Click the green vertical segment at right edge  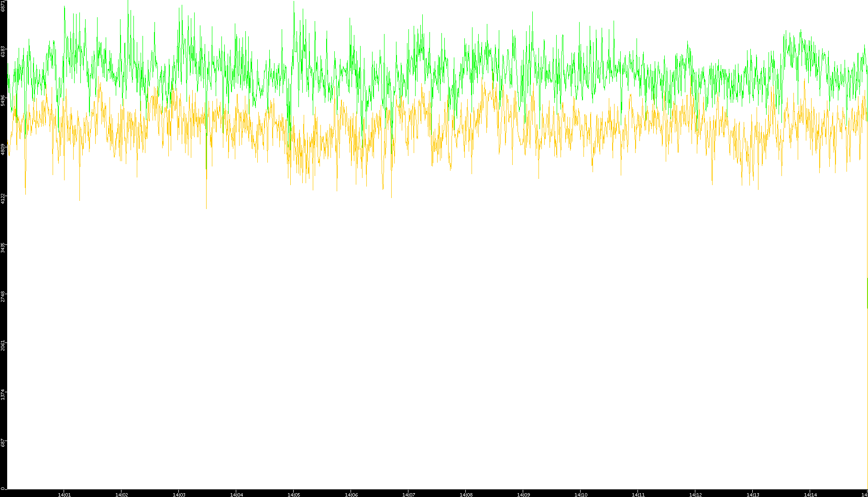pos(867,293)
